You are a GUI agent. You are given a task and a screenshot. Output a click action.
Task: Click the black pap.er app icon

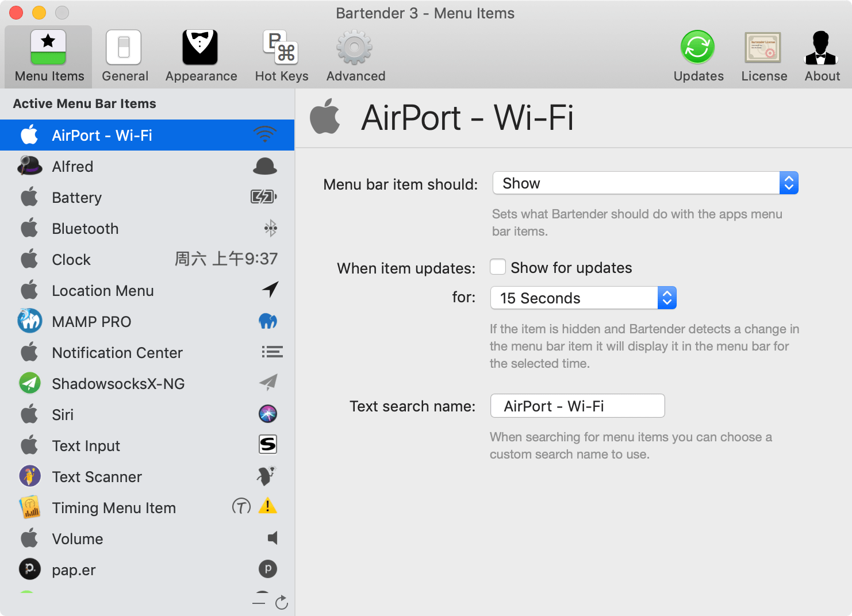[x=30, y=569]
